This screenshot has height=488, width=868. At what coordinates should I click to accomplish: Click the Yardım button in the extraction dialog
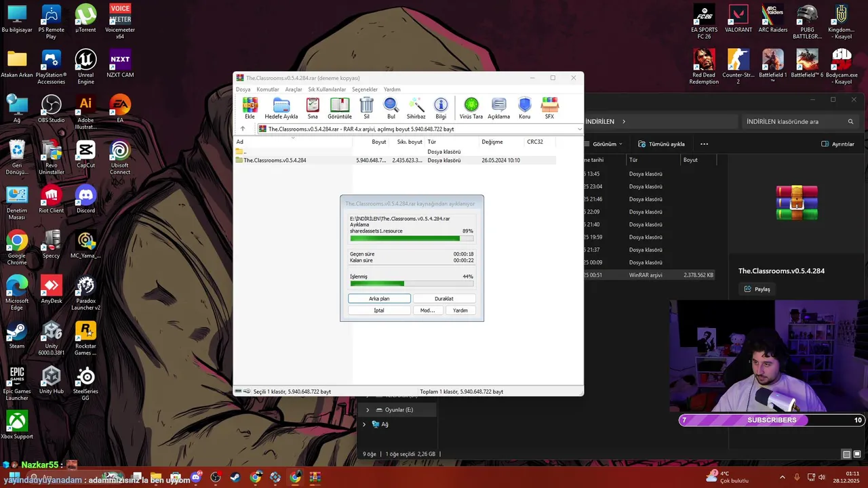[460, 310]
